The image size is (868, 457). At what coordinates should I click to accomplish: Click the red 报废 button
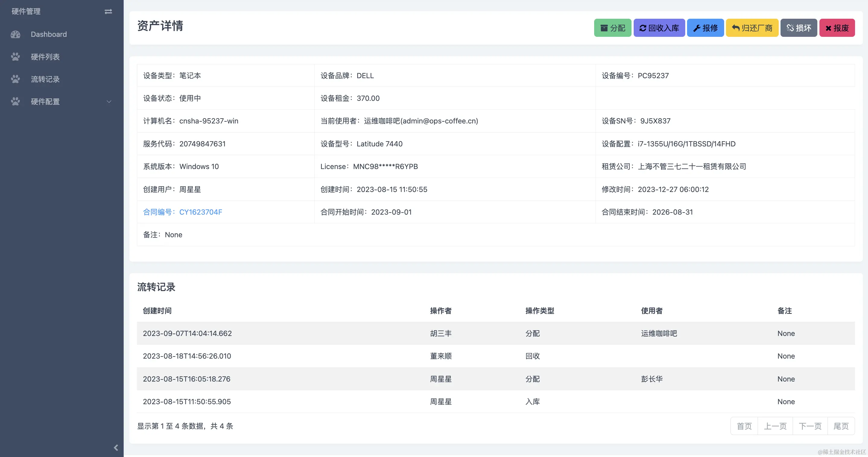(837, 28)
